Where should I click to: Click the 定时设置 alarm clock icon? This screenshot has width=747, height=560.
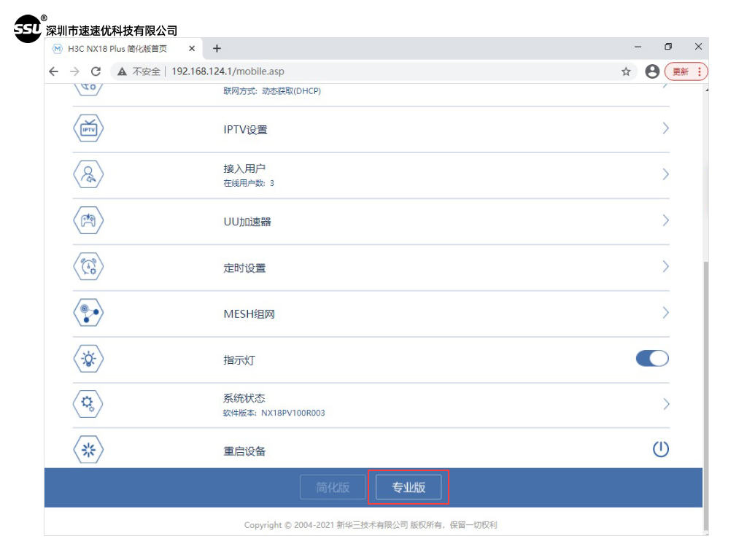click(x=88, y=267)
